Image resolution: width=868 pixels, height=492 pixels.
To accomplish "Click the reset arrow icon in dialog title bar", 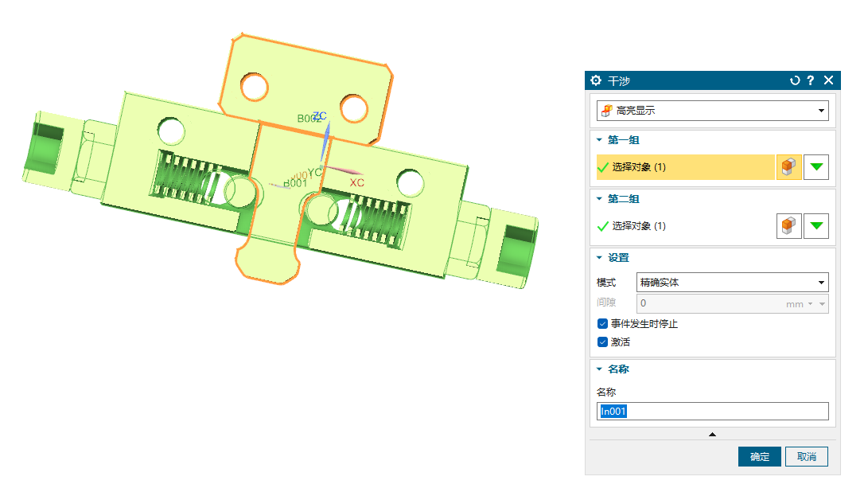I will (x=794, y=80).
